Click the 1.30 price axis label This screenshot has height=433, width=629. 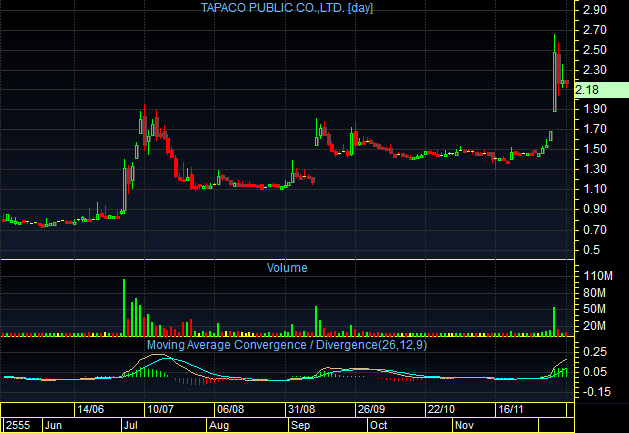pos(594,169)
